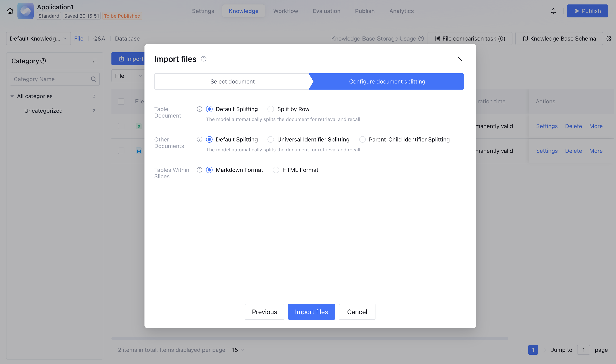This screenshot has height=364, width=616.
Task: Go back to Select document step
Action: pyautogui.click(x=232, y=81)
